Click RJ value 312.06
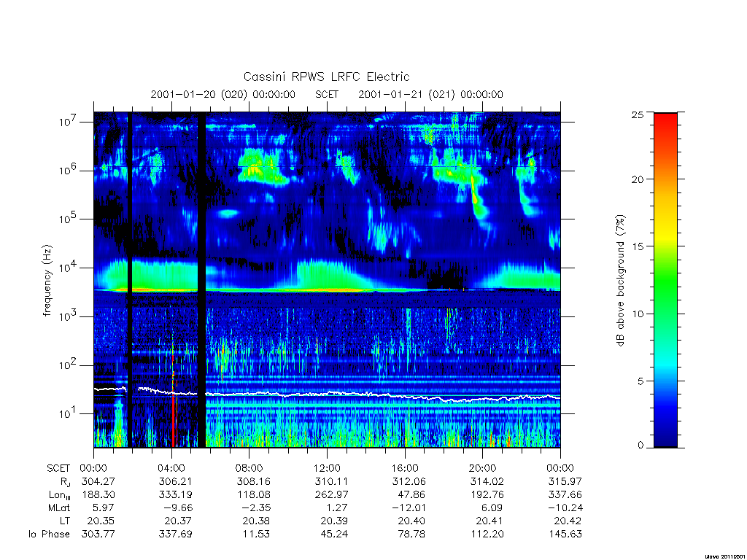The width and height of the screenshot is (747, 560). (x=409, y=481)
